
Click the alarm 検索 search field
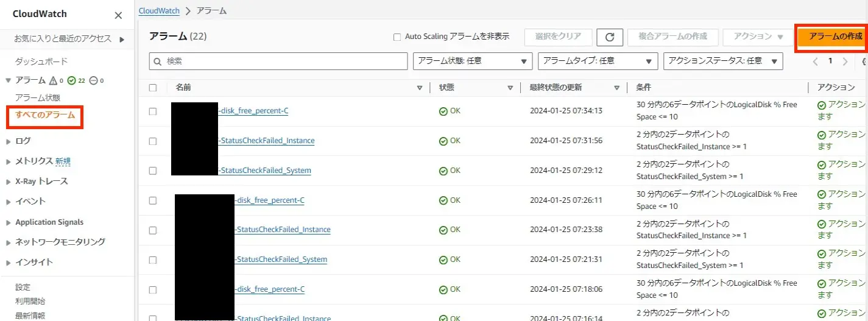tap(278, 61)
